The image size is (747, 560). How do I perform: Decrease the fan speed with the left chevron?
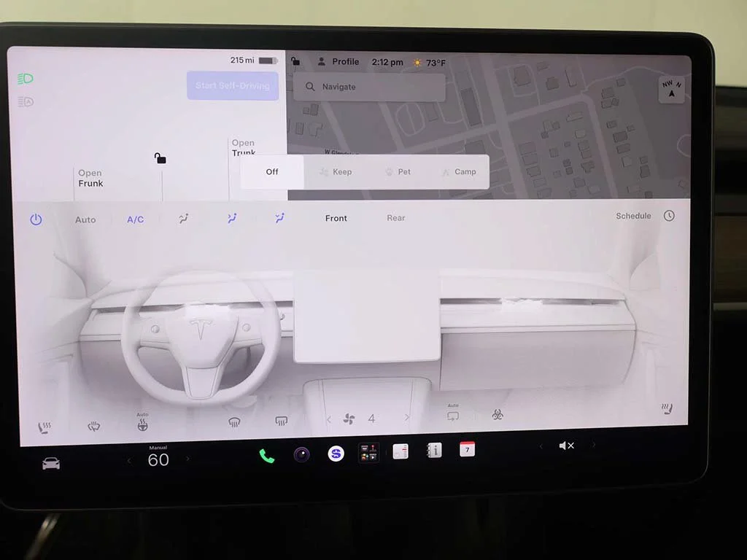(x=329, y=419)
